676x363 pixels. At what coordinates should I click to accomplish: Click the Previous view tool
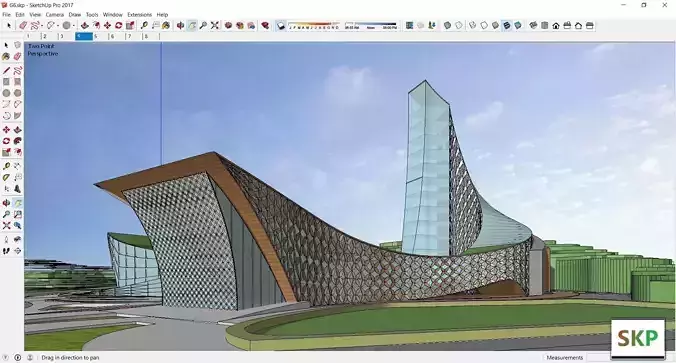click(17, 225)
